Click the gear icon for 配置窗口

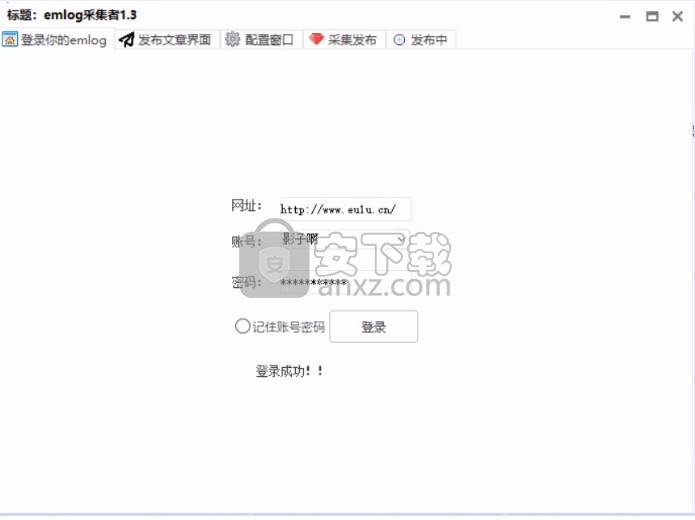pyautogui.click(x=232, y=39)
